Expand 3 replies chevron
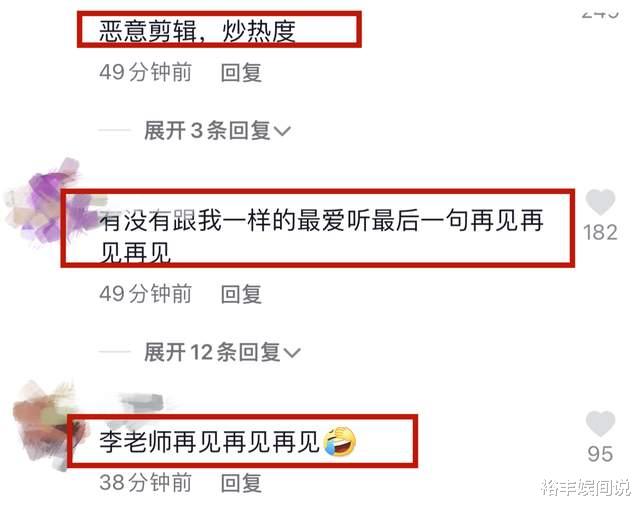This screenshot has width=640, height=509. click(282, 131)
